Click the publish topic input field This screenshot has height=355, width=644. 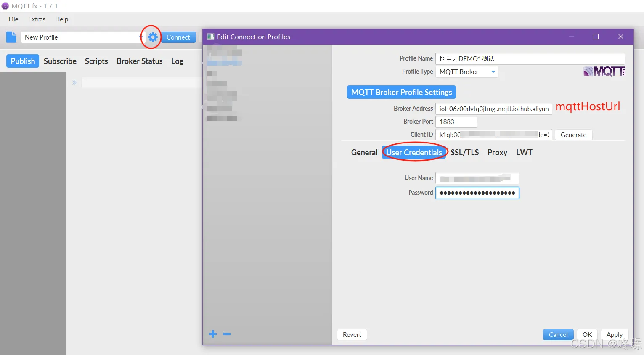[x=141, y=82]
